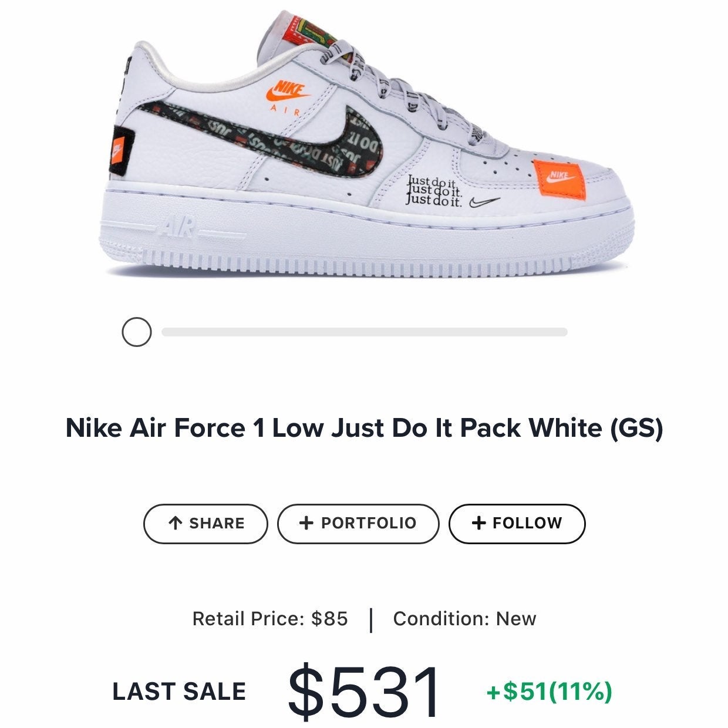Click the green +$51(11%) price change

(549, 692)
